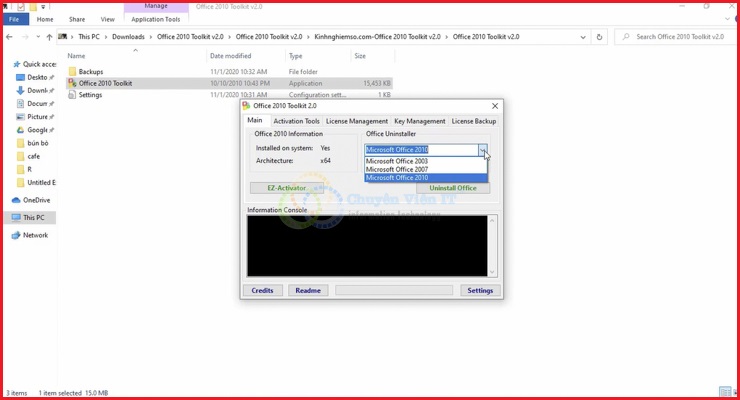Click the Information Console scrollbar down arrow
This screenshot has width=740, height=400.
click(x=492, y=272)
